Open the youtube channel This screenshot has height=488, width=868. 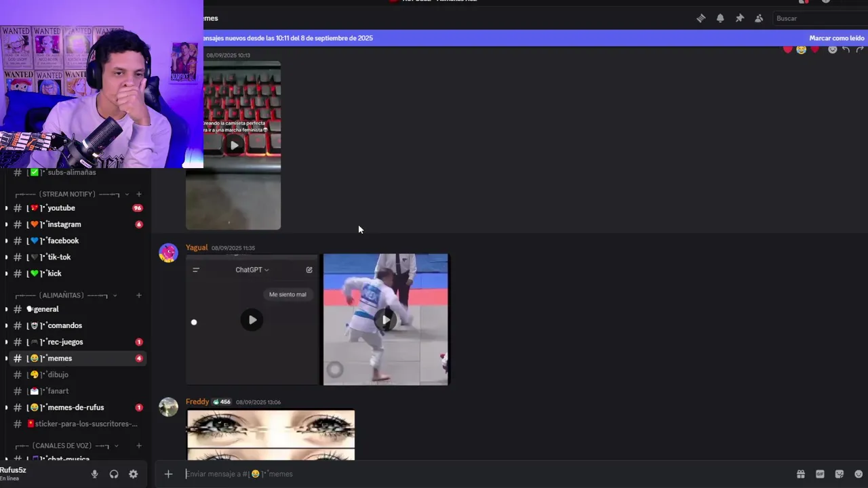click(61, 208)
